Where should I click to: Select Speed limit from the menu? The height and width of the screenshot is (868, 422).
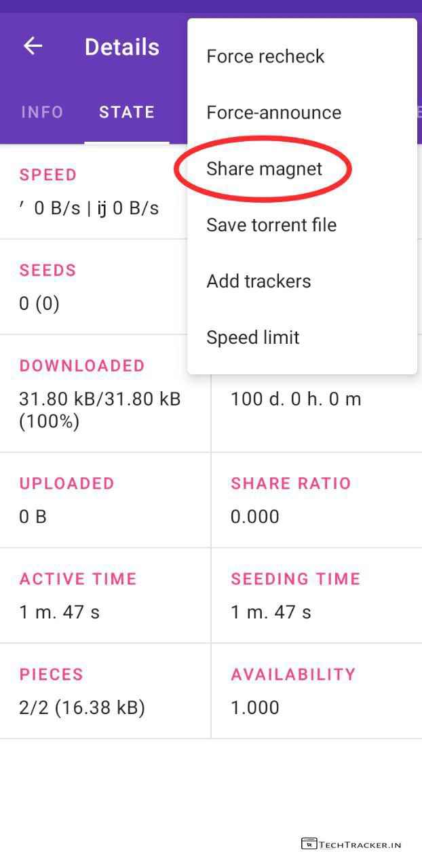coord(252,338)
